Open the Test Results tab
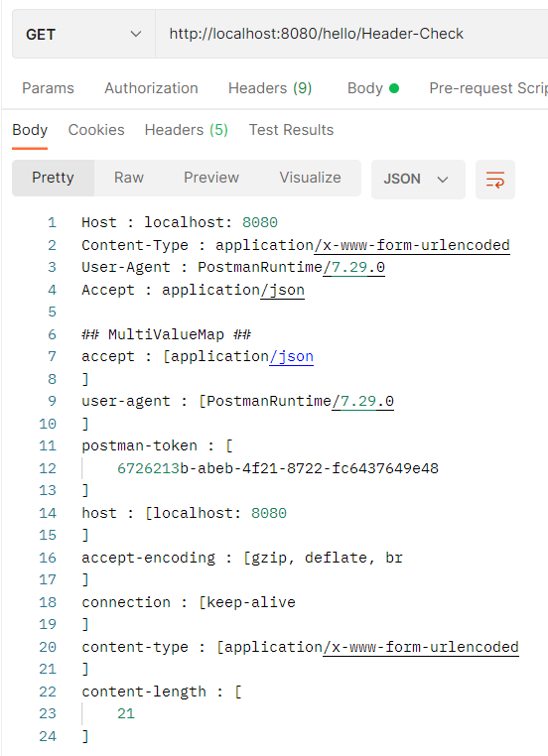This screenshot has width=548, height=756. coord(291,130)
